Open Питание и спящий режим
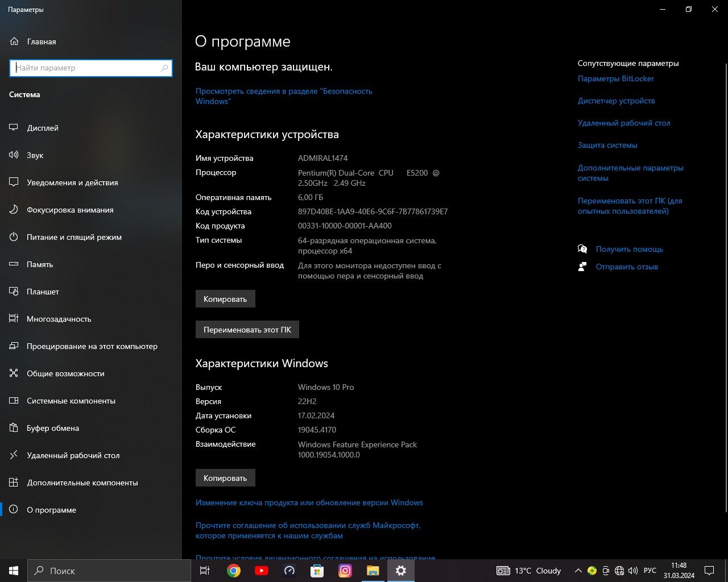 tap(91, 237)
